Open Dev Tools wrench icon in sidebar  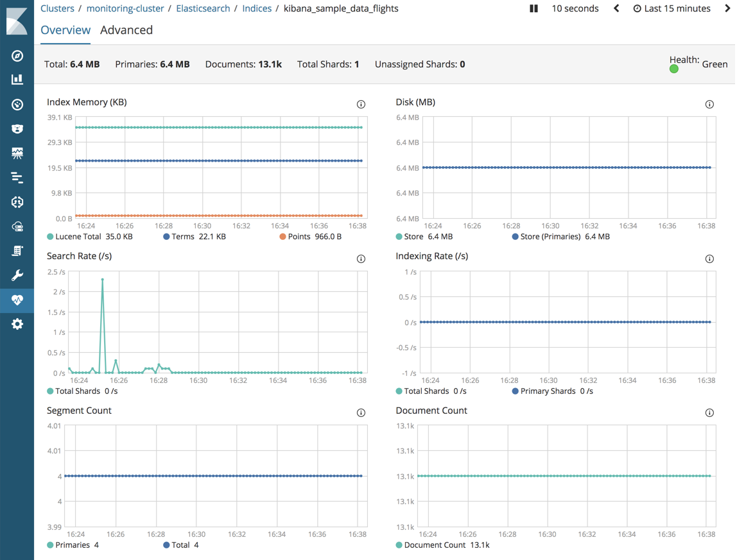click(16, 275)
